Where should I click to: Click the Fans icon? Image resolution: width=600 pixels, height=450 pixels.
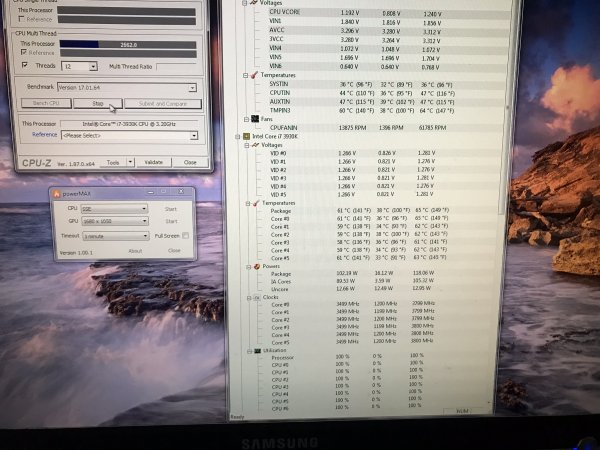[x=255, y=119]
